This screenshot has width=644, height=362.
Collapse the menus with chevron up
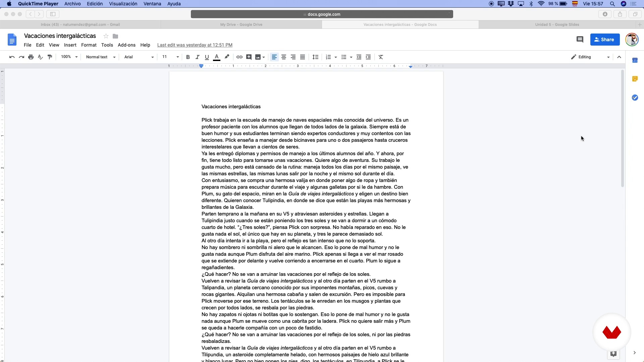(x=619, y=57)
